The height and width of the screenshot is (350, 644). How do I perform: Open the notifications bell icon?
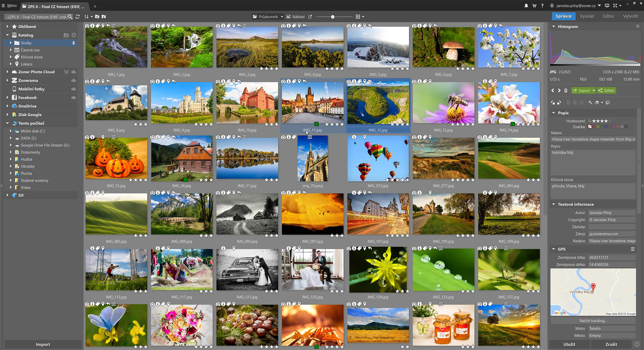pyautogui.click(x=526, y=6)
